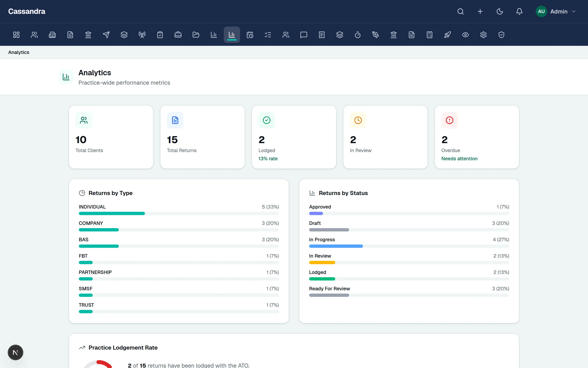Screen dimensions: 588x368
Task: Open the gear settings icon
Action: (483, 35)
